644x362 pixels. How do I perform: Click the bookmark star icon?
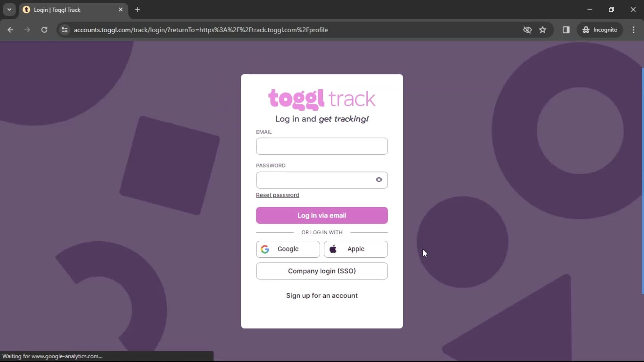tap(543, 29)
